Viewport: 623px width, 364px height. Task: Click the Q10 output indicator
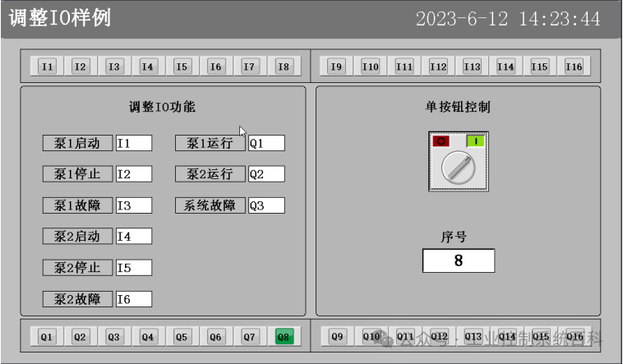point(371,337)
